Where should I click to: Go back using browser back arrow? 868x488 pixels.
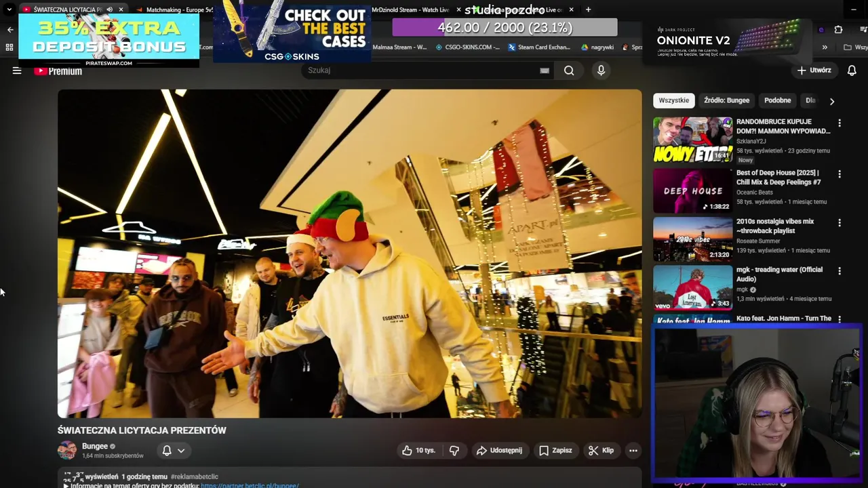[x=9, y=30]
